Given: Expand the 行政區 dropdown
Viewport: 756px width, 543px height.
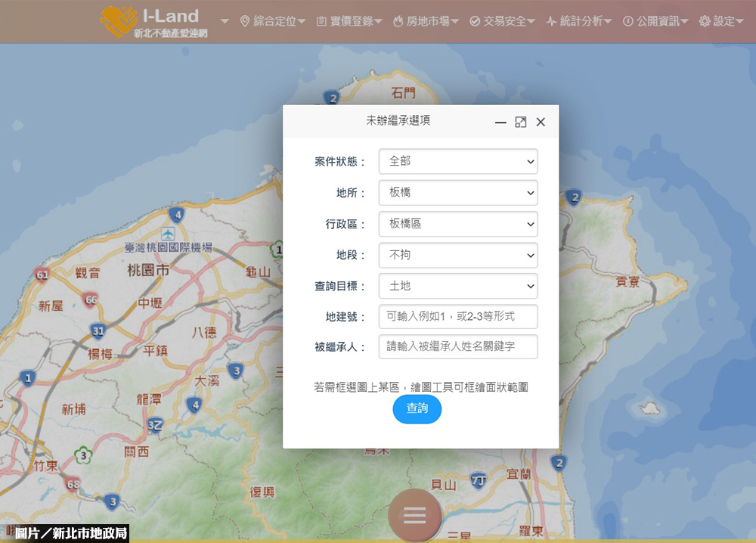Looking at the screenshot, I should [458, 224].
